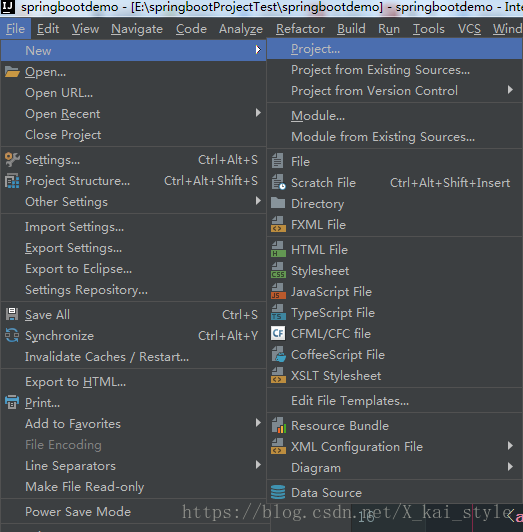Expand XML Configuration File submenu arrow
The height and width of the screenshot is (532, 523).
point(510,445)
